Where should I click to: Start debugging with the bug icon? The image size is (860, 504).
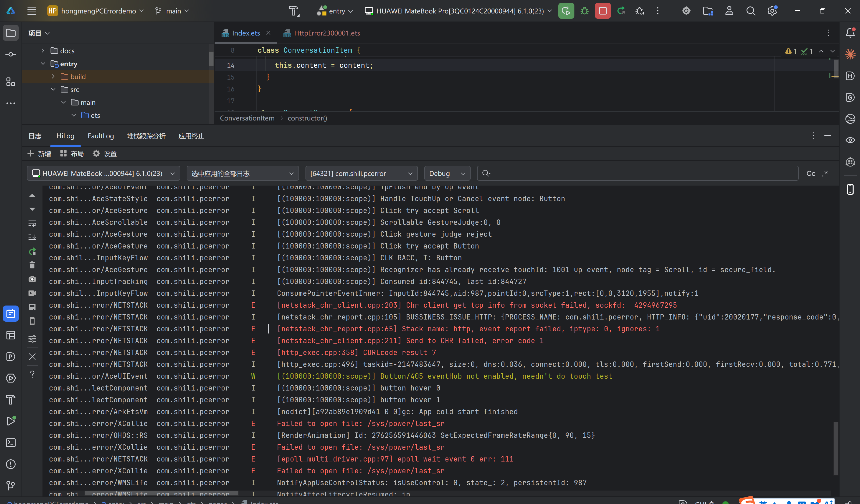[585, 11]
